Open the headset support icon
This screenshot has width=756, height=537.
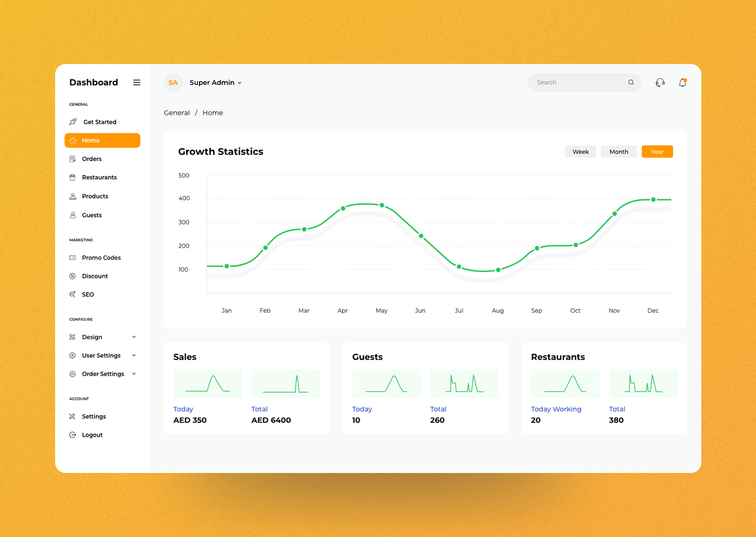[x=660, y=82]
